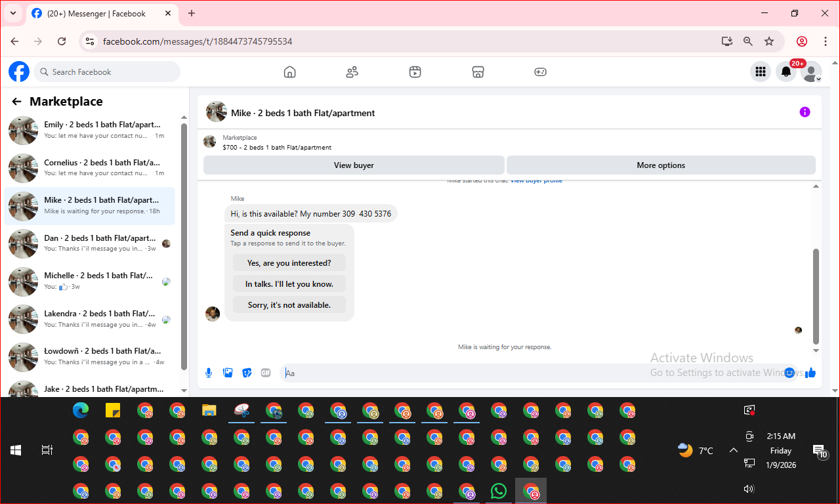Open the notifications bell showing 20+

tap(786, 72)
